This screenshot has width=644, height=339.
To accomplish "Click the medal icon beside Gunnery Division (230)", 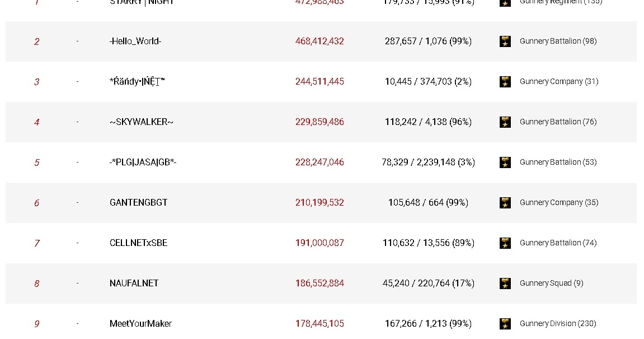I will pos(505,324).
